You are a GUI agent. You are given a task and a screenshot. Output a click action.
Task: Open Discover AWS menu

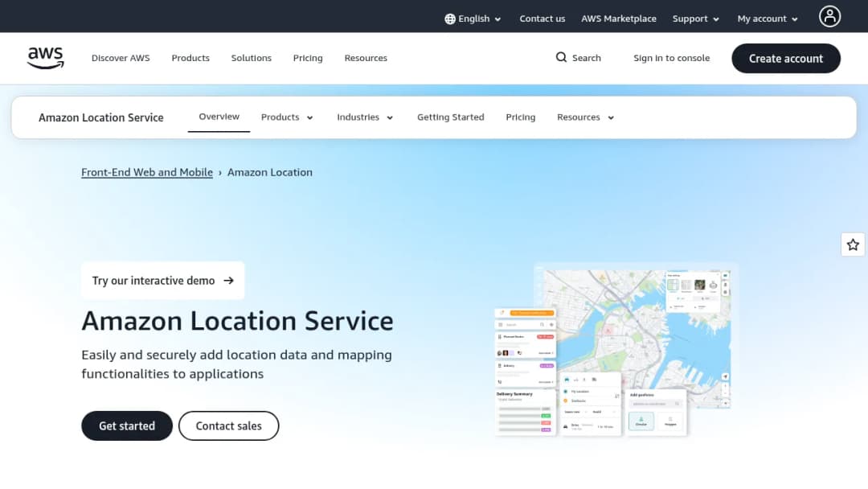point(121,58)
